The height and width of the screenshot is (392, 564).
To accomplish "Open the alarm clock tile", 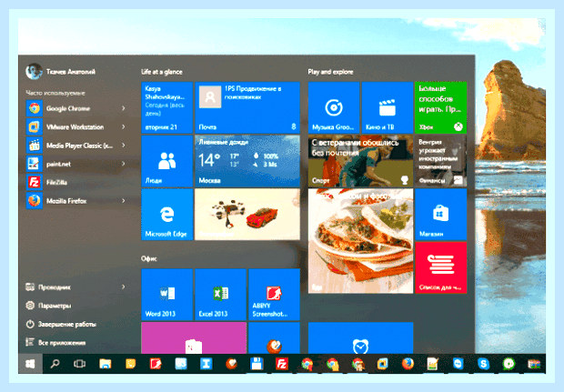I will click(360, 337).
